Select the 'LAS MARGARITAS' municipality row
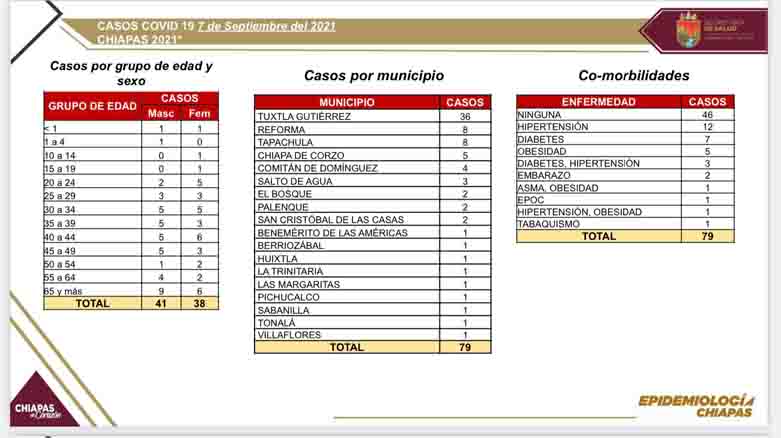Image resolution: width=781 pixels, height=438 pixels. tap(373, 284)
